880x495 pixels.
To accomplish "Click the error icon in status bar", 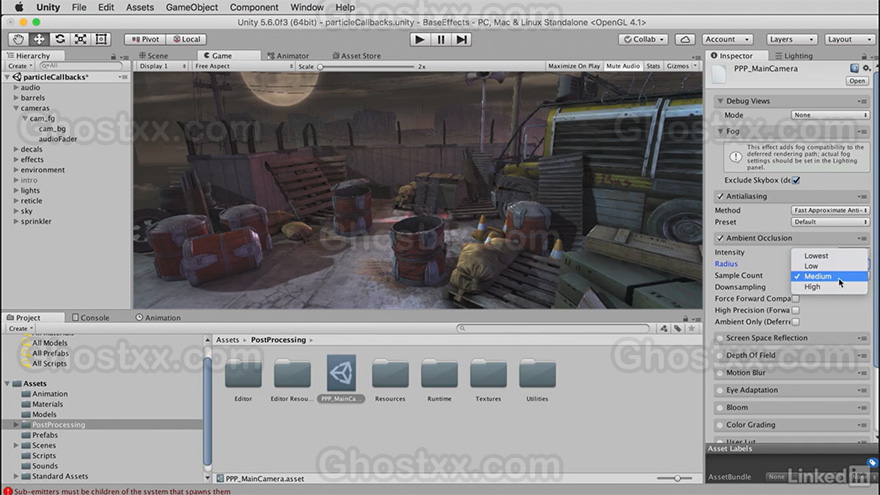I will pyautogui.click(x=8, y=491).
